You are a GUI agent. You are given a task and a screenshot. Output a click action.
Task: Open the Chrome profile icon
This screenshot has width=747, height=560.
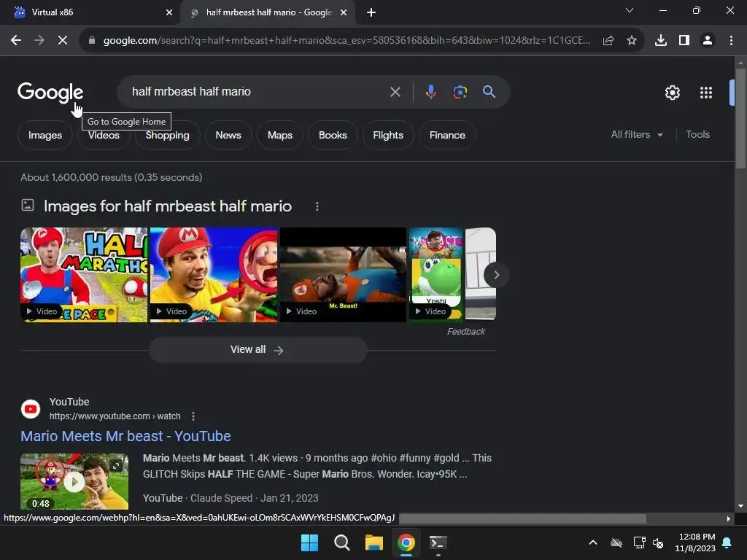pos(708,41)
